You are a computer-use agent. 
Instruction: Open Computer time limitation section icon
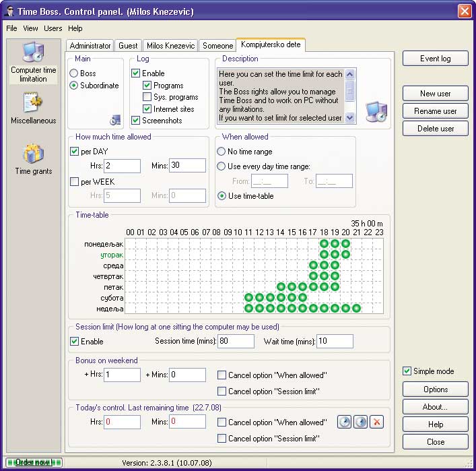click(33, 52)
